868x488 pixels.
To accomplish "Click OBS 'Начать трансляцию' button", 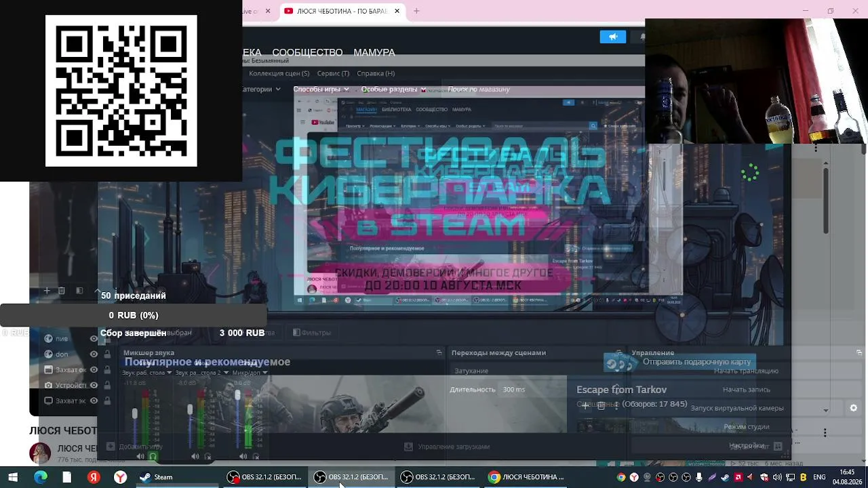I will [x=746, y=371].
